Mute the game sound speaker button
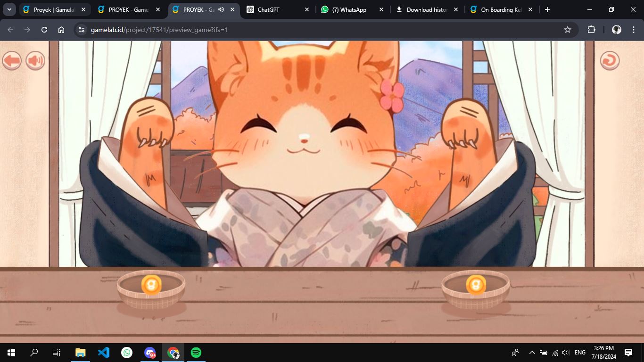 coord(35,61)
